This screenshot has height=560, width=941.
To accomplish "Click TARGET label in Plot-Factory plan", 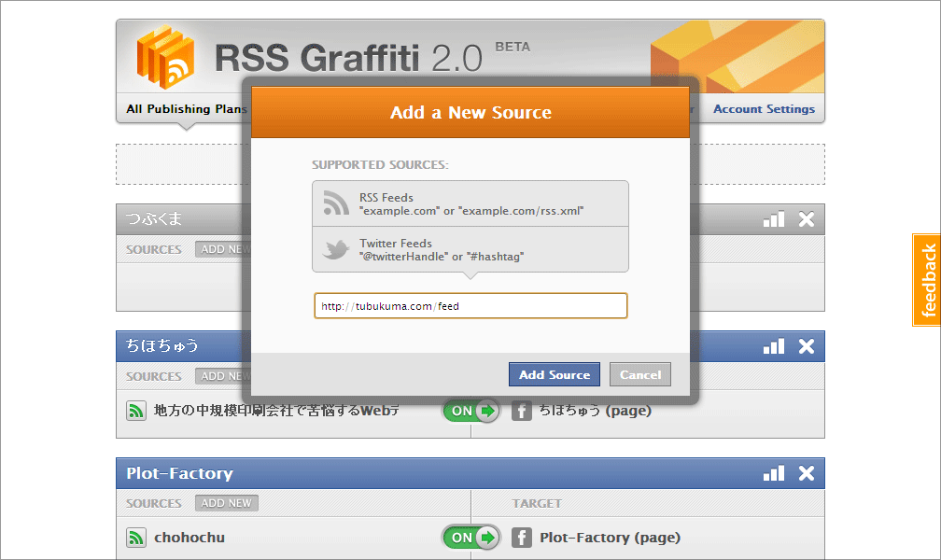I will click(537, 503).
